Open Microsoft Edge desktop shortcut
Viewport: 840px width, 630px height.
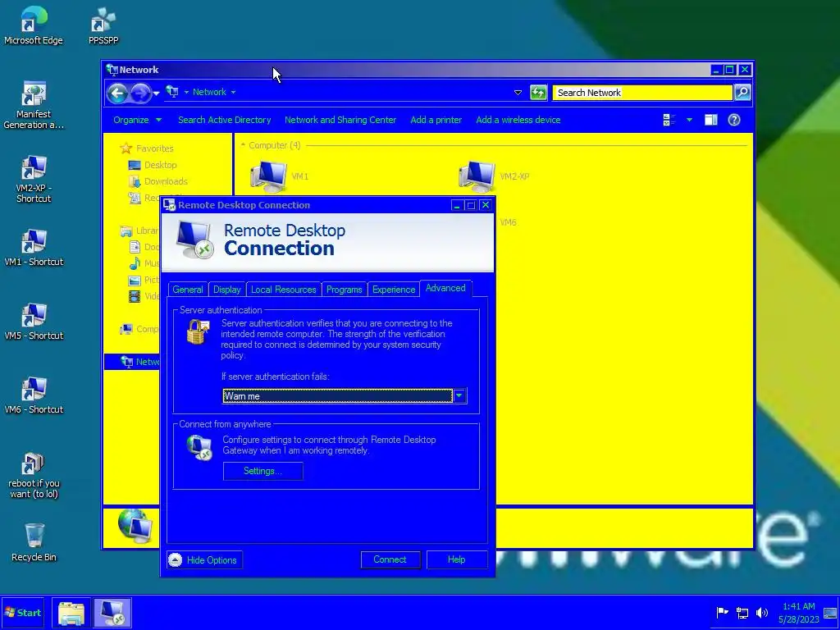point(33,25)
